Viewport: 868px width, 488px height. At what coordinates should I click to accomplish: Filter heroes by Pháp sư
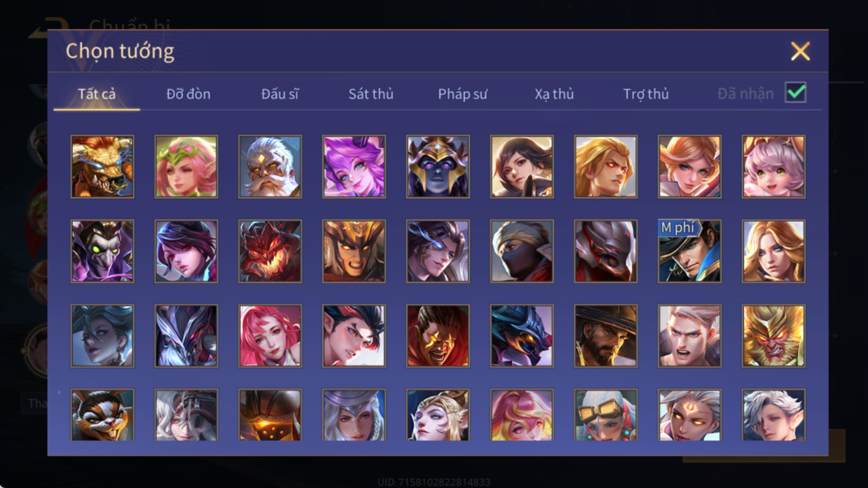(x=462, y=94)
